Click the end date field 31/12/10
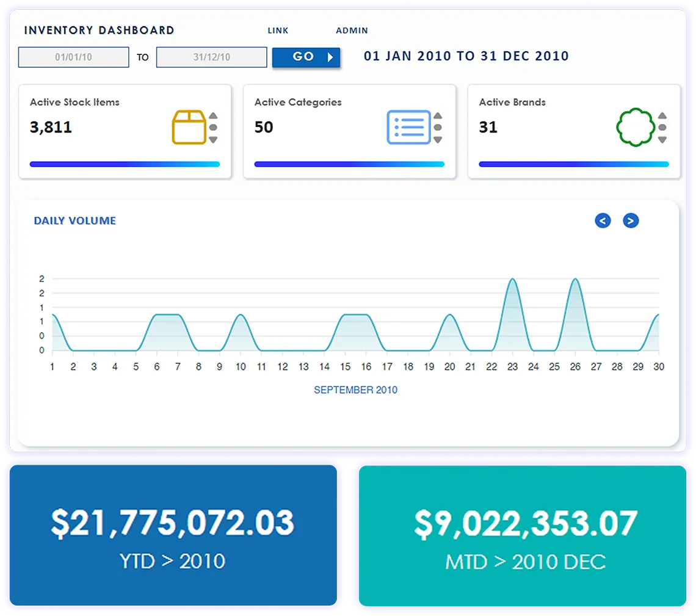696x616 pixels. click(212, 57)
